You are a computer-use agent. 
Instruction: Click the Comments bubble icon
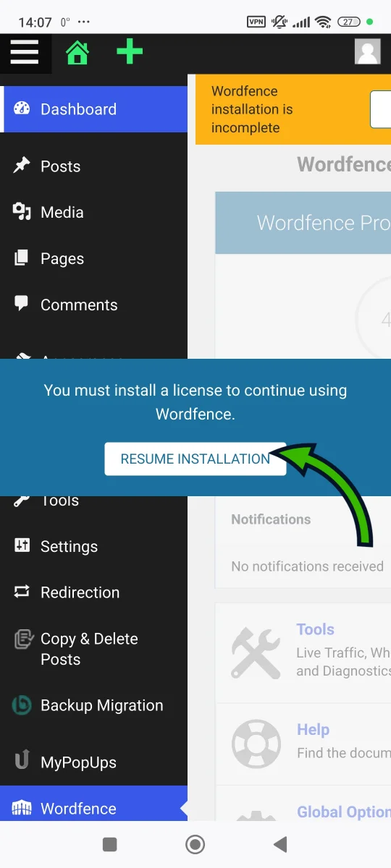[x=22, y=304]
